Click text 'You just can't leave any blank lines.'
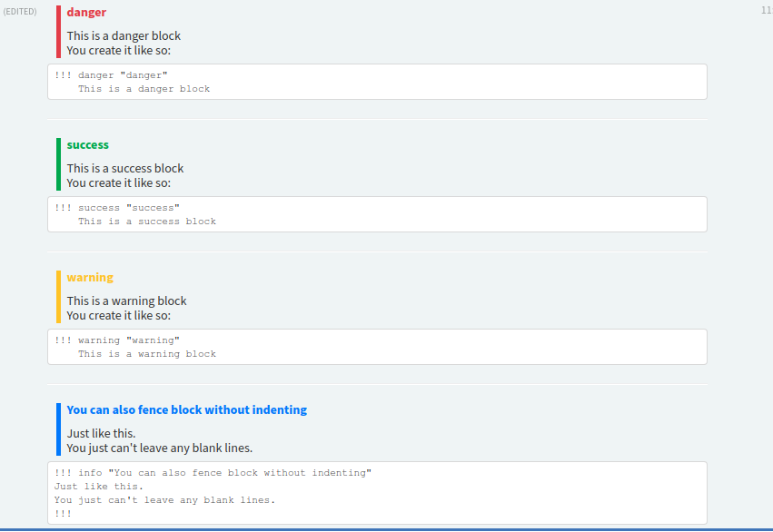The image size is (773, 532). click(160, 448)
